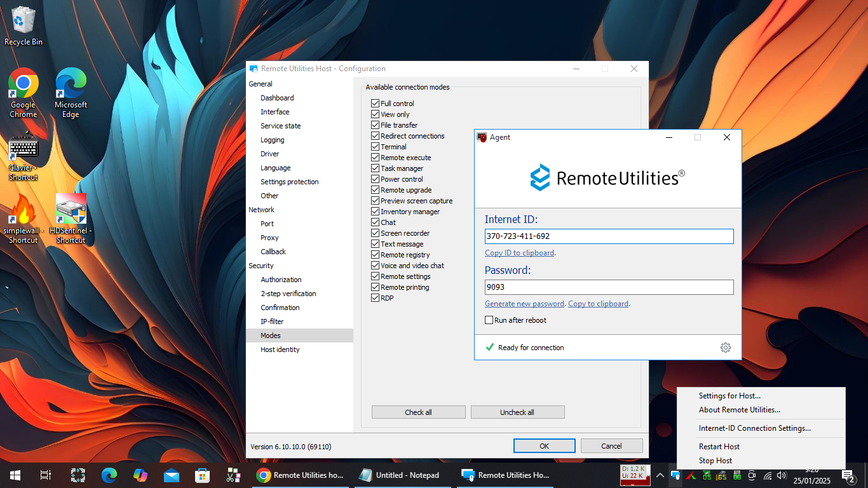Click the Check all button
This screenshot has width=868, height=488.
(419, 412)
